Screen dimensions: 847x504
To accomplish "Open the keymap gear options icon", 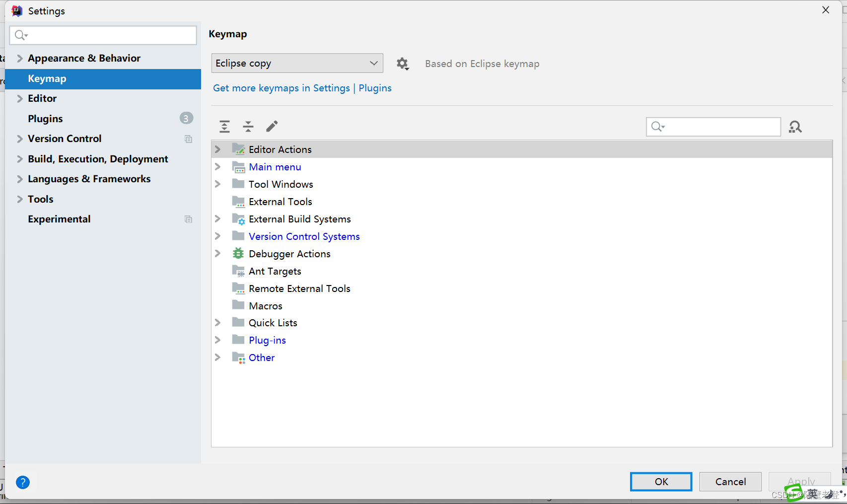I will click(403, 64).
